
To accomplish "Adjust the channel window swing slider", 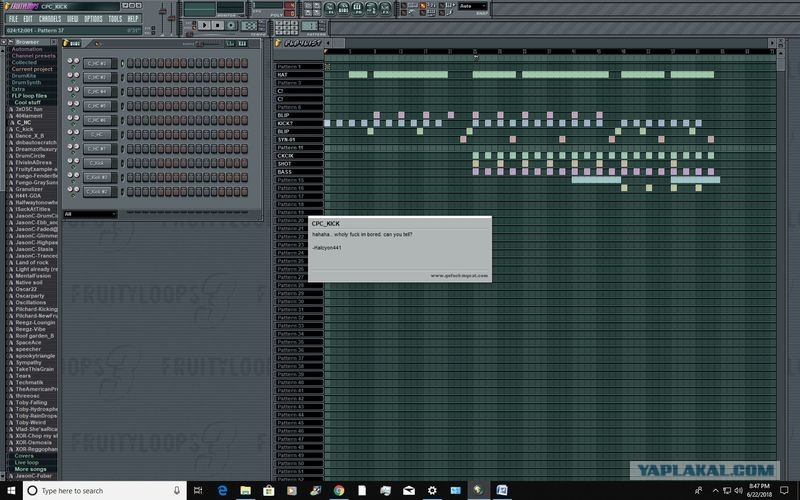I will (x=201, y=44).
